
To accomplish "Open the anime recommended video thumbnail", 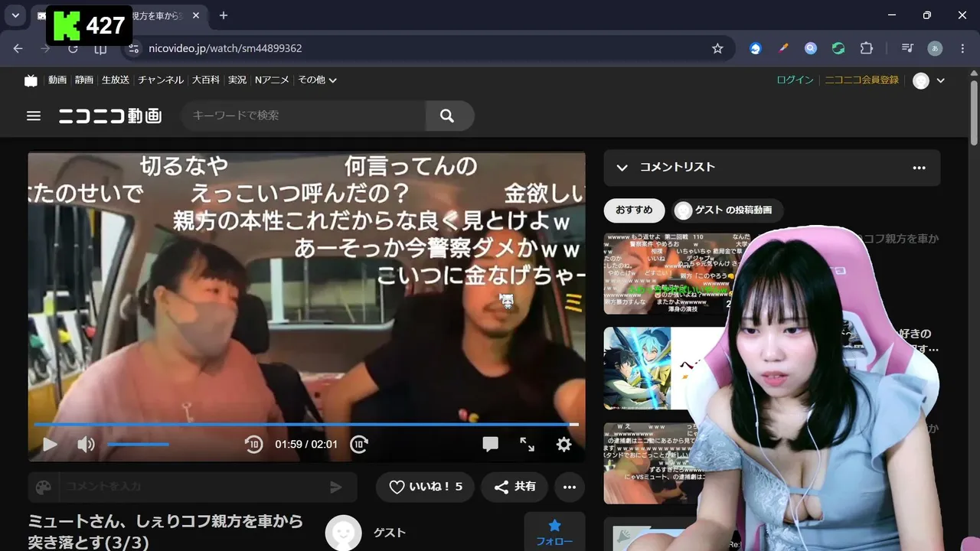I will point(658,369).
